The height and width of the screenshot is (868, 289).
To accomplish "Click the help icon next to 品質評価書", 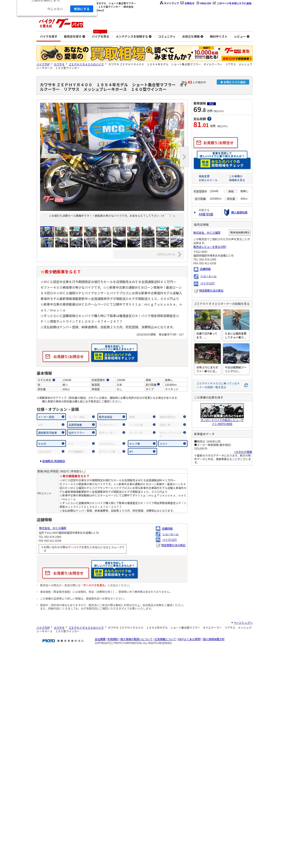I will (93, 425).
